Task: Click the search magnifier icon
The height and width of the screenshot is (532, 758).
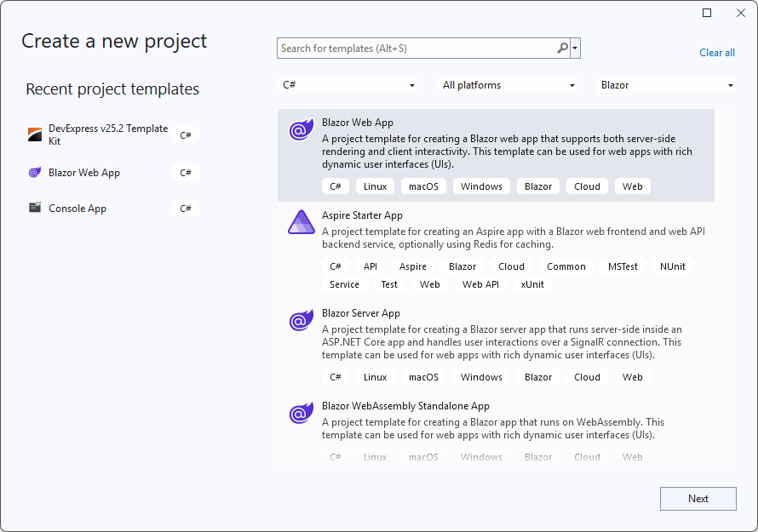Action: [562, 48]
